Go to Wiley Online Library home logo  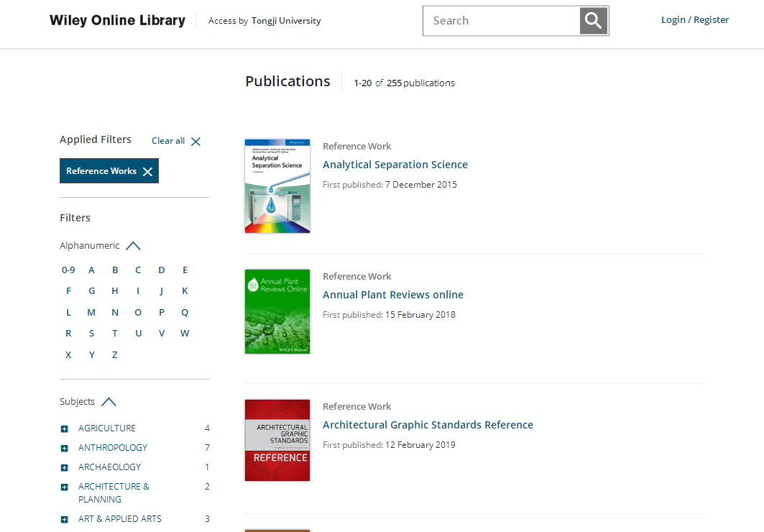tap(117, 20)
